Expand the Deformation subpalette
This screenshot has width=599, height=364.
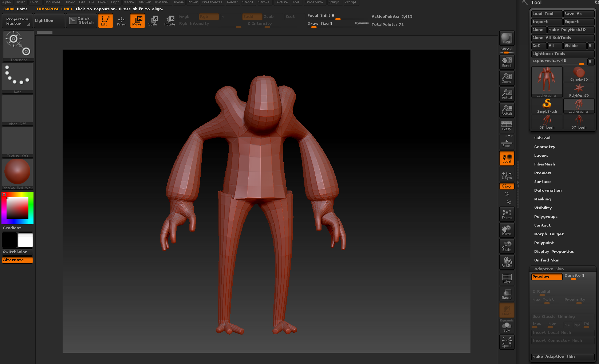click(548, 190)
